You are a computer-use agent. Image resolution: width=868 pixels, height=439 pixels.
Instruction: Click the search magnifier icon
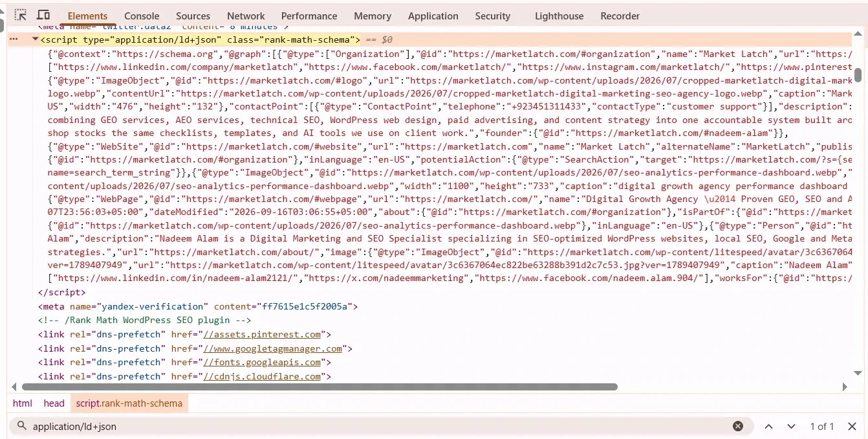tap(21, 426)
